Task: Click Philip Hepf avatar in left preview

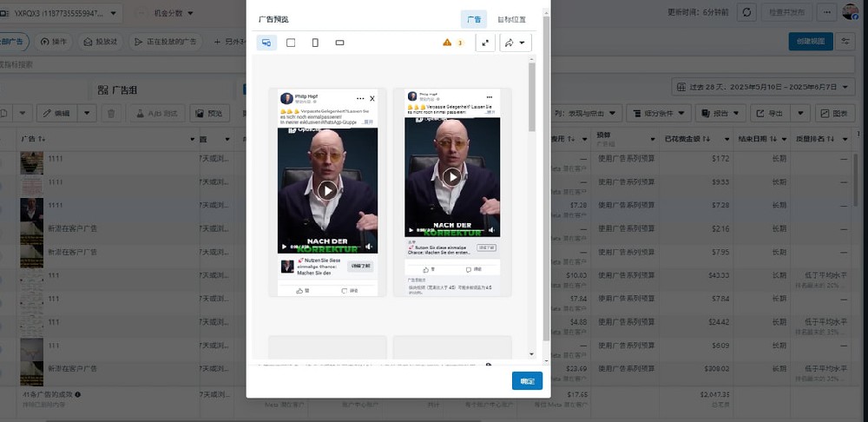Action: pyautogui.click(x=286, y=99)
